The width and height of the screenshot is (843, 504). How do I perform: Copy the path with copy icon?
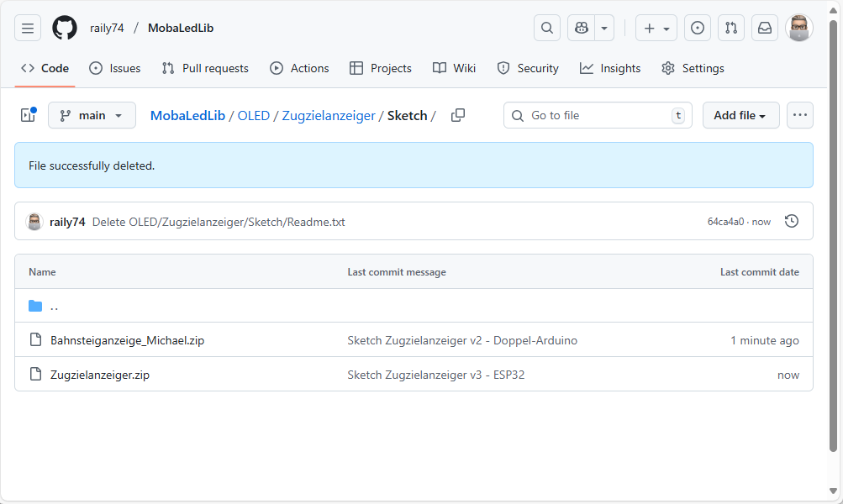coord(458,115)
